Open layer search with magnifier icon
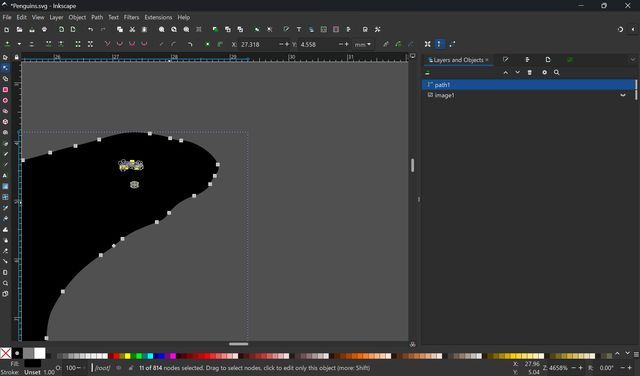The width and height of the screenshot is (640, 376). [x=557, y=72]
